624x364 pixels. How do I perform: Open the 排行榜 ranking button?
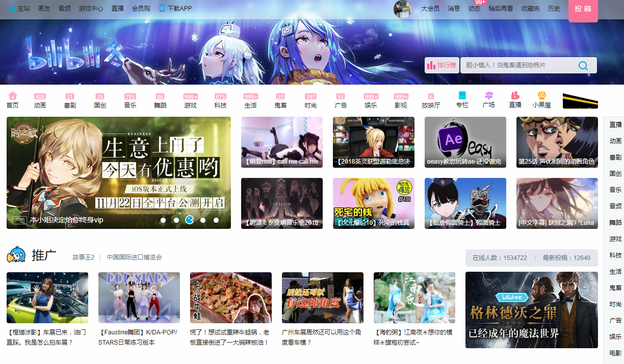(441, 65)
